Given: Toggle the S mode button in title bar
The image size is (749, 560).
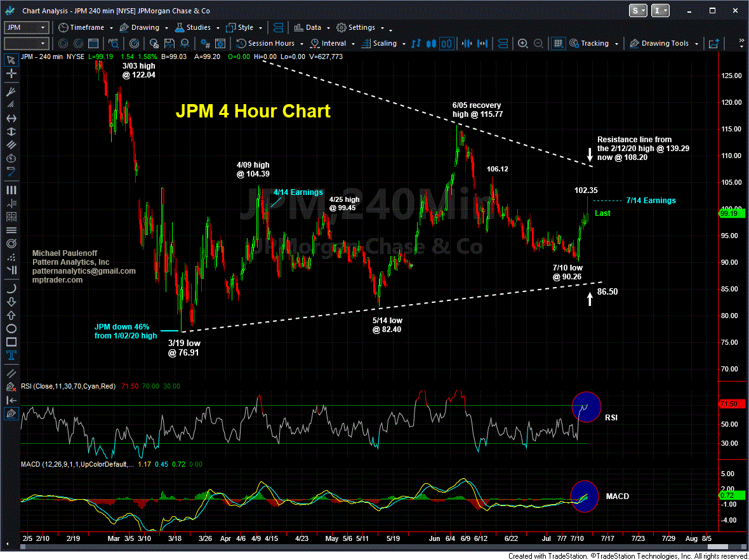Looking at the screenshot, I should tap(639, 11).
